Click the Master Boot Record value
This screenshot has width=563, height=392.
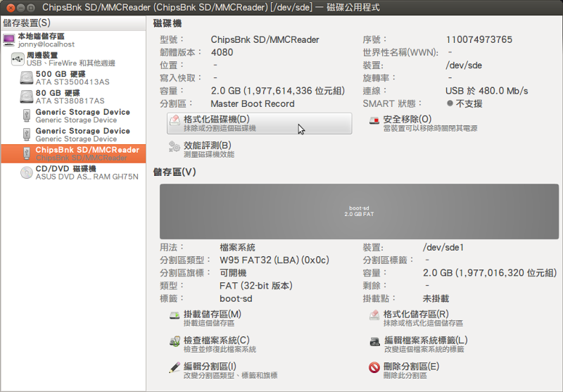pos(253,103)
